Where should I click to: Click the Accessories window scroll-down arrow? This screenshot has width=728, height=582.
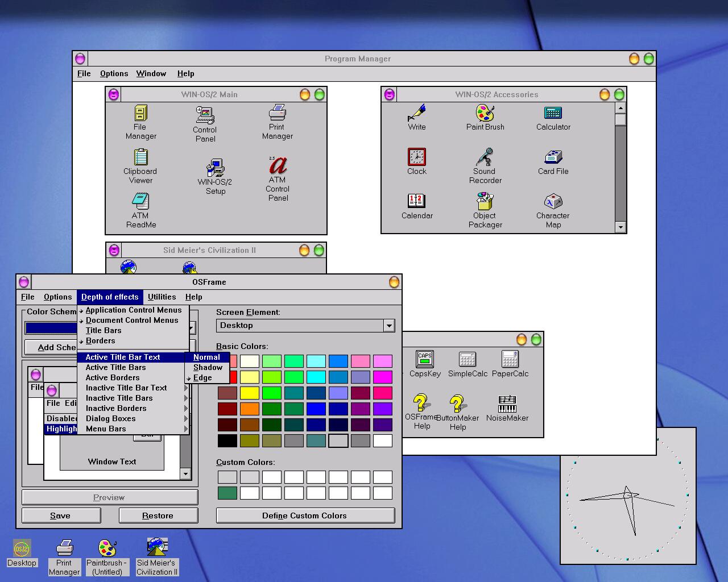(x=621, y=227)
